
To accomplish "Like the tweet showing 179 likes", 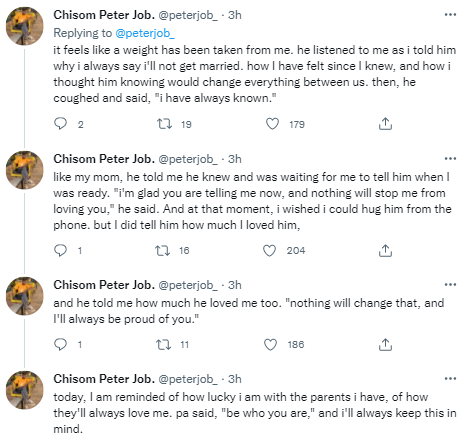I will pos(272,124).
